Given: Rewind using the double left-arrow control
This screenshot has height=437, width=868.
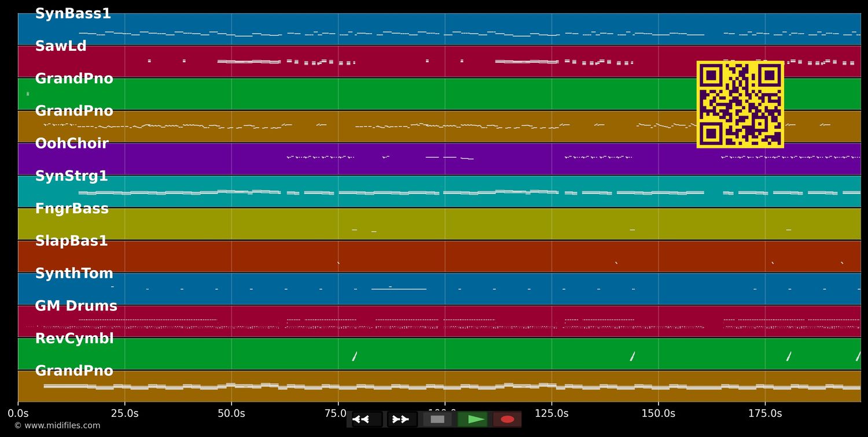Looking at the screenshot, I should tap(360, 419).
